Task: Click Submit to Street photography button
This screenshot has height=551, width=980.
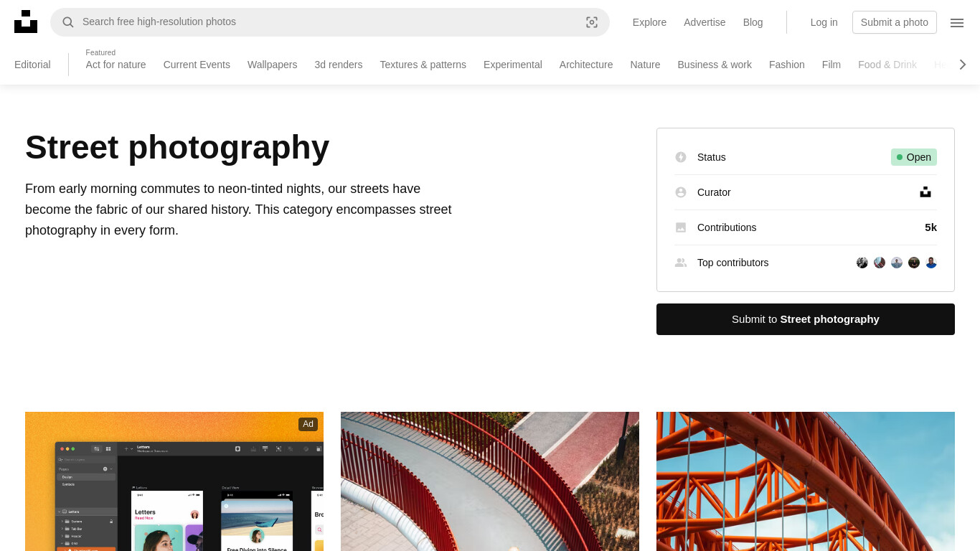Action: (x=806, y=319)
